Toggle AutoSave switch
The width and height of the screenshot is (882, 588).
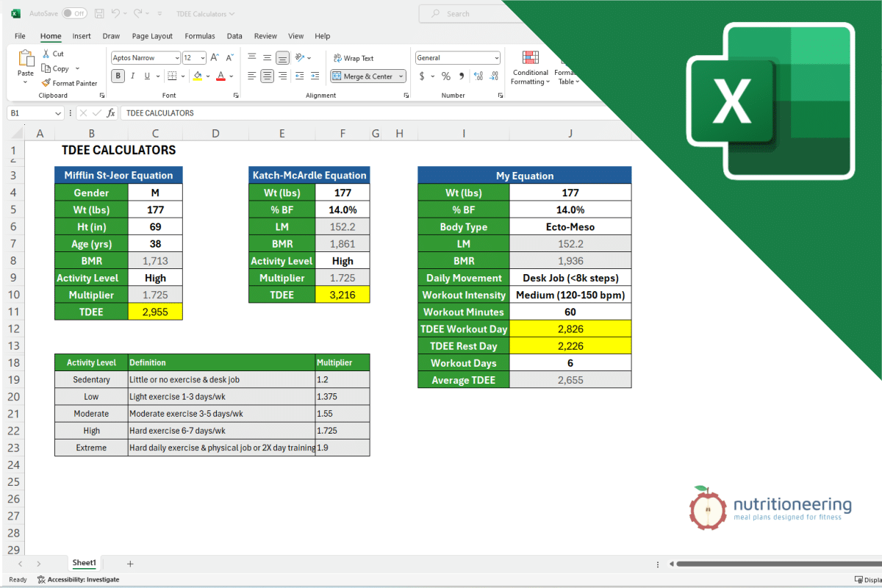pyautogui.click(x=73, y=13)
